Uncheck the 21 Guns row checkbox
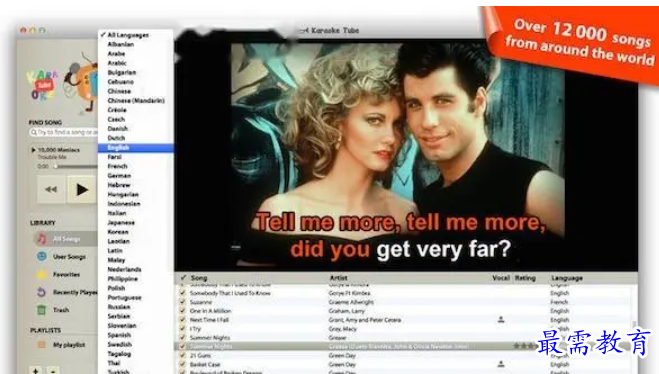 [x=182, y=356]
